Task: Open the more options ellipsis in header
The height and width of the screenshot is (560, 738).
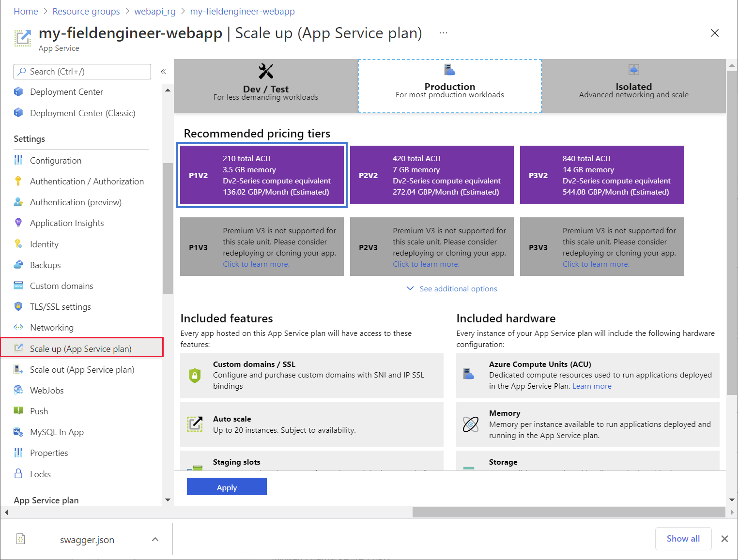Action: pyautogui.click(x=443, y=33)
